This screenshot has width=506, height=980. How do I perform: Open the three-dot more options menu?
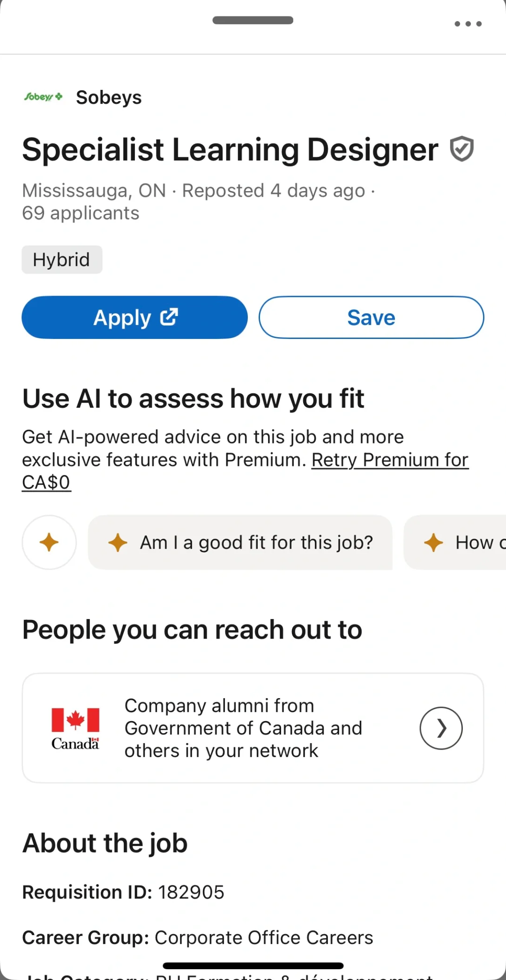[468, 24]
